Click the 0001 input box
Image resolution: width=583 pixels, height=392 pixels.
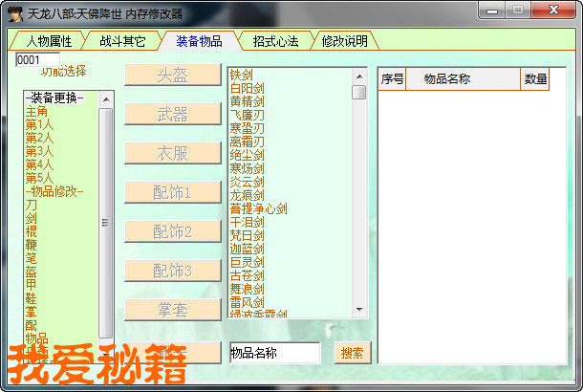[x=37, y=59]
